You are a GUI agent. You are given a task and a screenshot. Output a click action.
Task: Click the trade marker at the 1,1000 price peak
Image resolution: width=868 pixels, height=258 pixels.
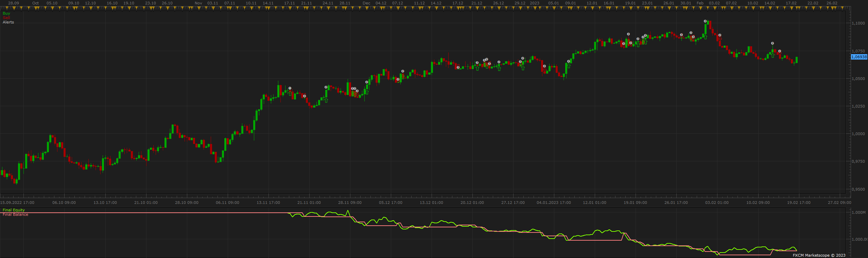705,21
